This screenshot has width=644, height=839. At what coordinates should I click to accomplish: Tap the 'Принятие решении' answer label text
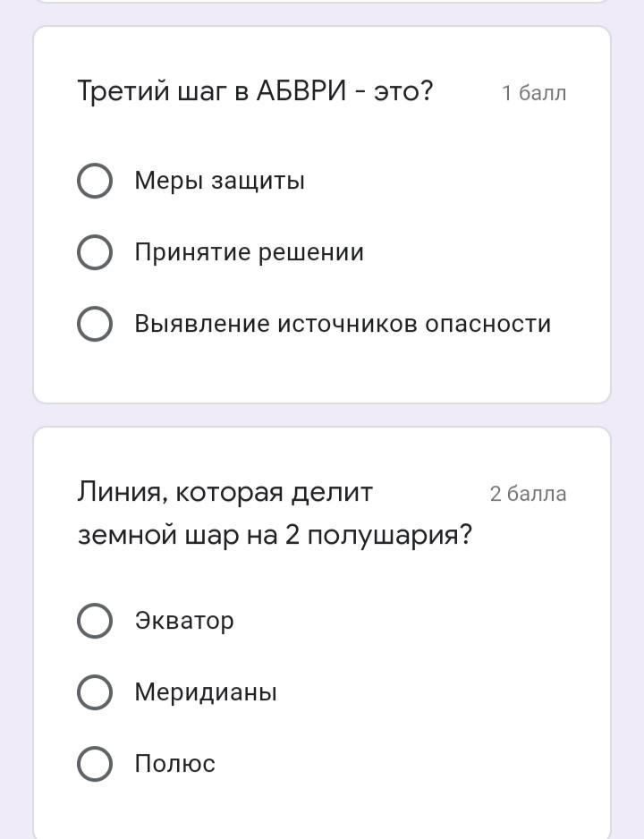250,252
